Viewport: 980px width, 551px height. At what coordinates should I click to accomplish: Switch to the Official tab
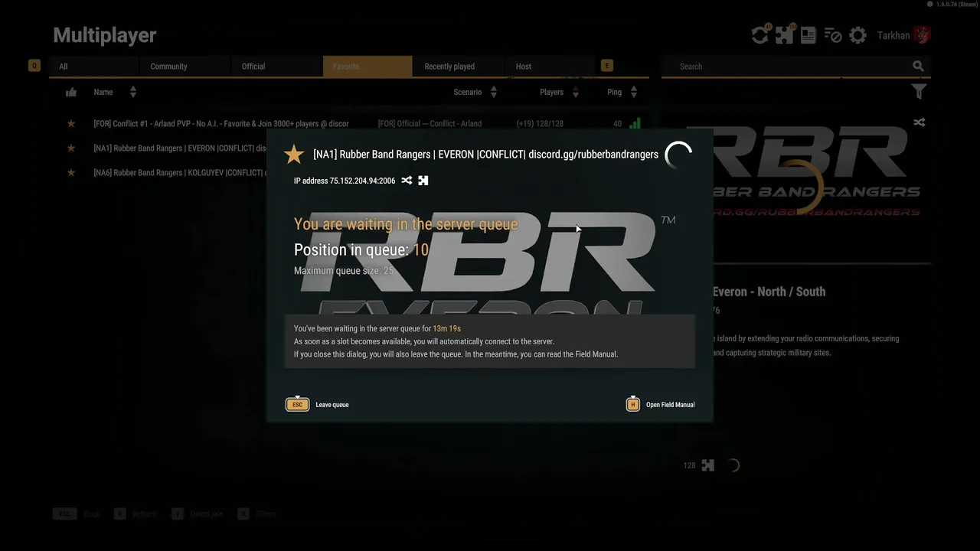(x=276, y=67)
